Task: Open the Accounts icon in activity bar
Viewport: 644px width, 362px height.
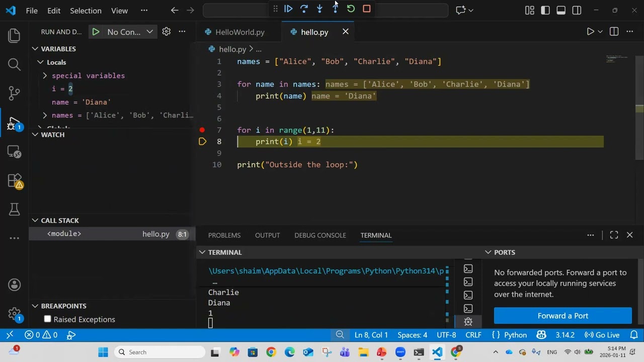Action: coord(14,285)
